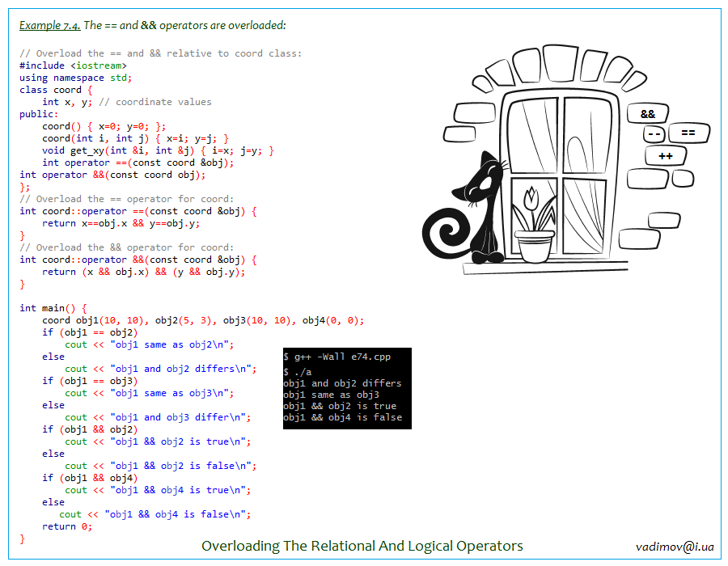Viewport: 728px width, 566px height.
Task: Click terminal output 'obj1 same as obj3'
Action: pyautogui.click(x=331, y=395)
